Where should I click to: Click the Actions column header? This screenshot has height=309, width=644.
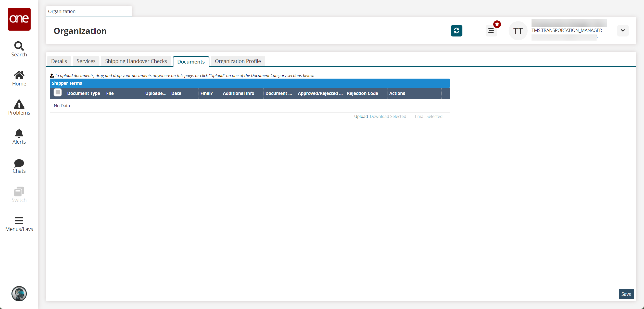point(414,93)
